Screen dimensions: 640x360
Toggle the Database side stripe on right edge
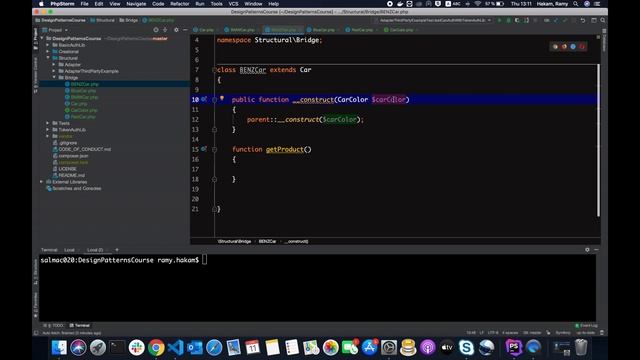click(604, 40)
